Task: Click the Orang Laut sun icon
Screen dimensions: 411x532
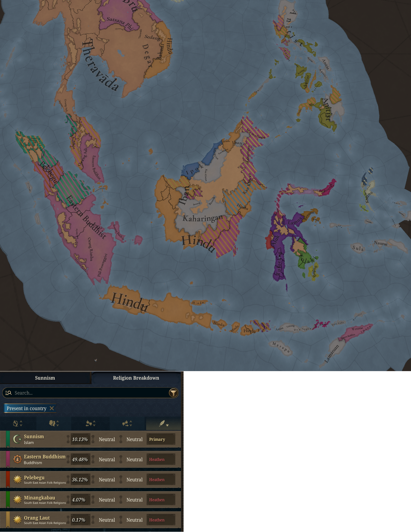Action: click(17, 520)
